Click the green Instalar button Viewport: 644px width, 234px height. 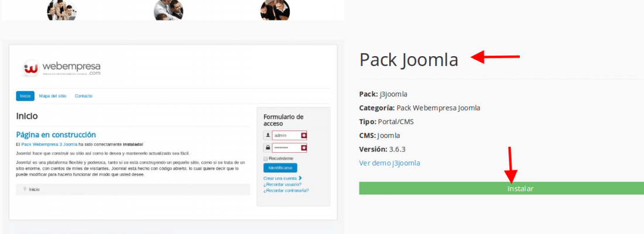502,188
